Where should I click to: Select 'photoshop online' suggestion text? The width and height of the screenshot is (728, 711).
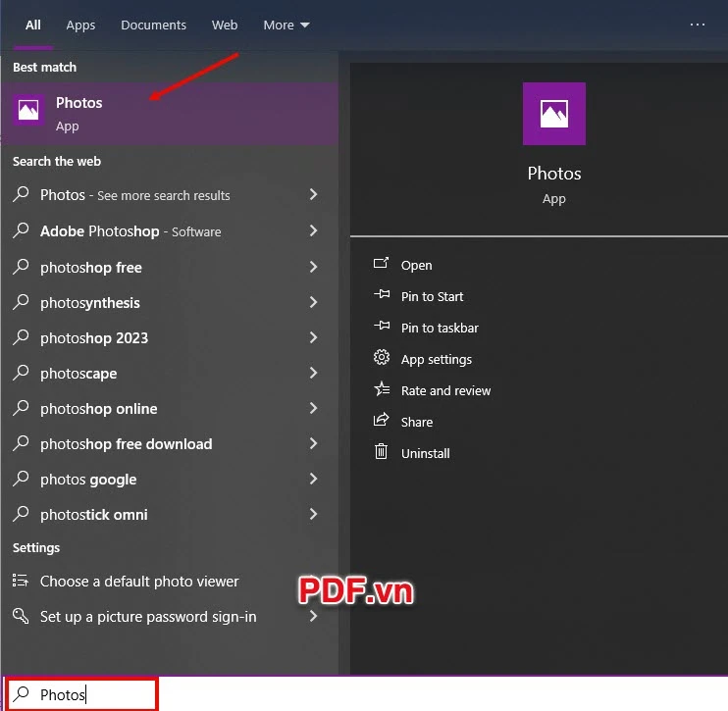point(98,409)
